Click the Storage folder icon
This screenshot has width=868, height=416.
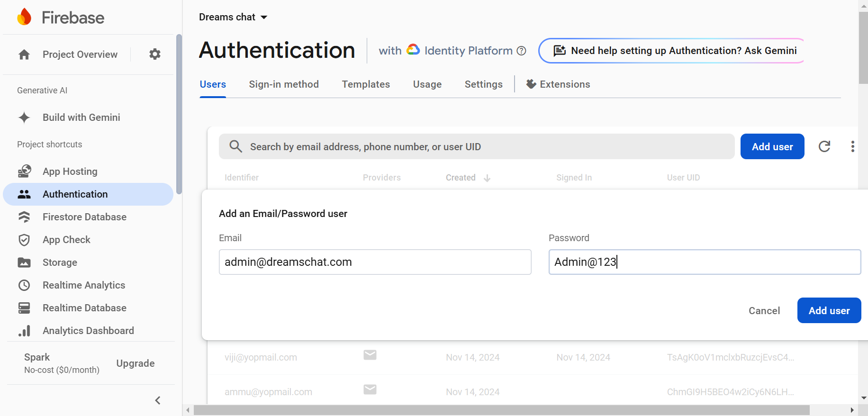[x=24, y=262]
